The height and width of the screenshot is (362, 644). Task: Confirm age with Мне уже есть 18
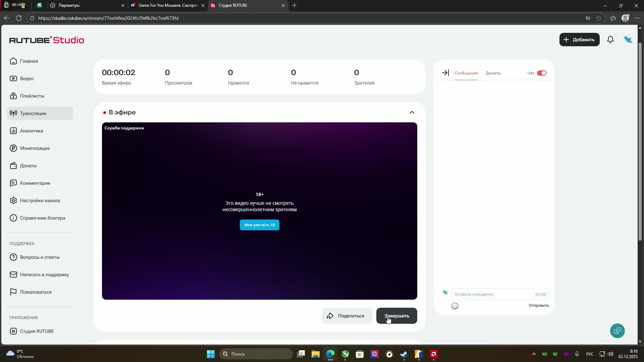tap(259, 225)
